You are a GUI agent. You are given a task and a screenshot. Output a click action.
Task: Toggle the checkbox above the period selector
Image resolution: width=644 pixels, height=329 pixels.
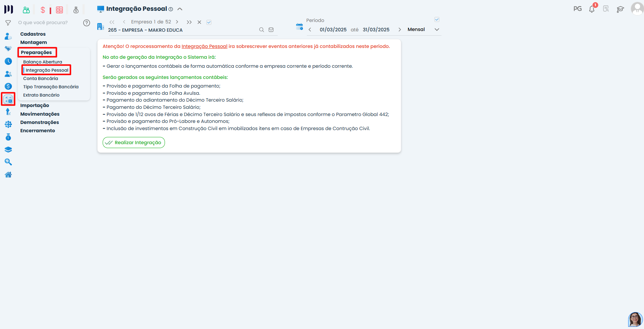[x=437, y=19]
